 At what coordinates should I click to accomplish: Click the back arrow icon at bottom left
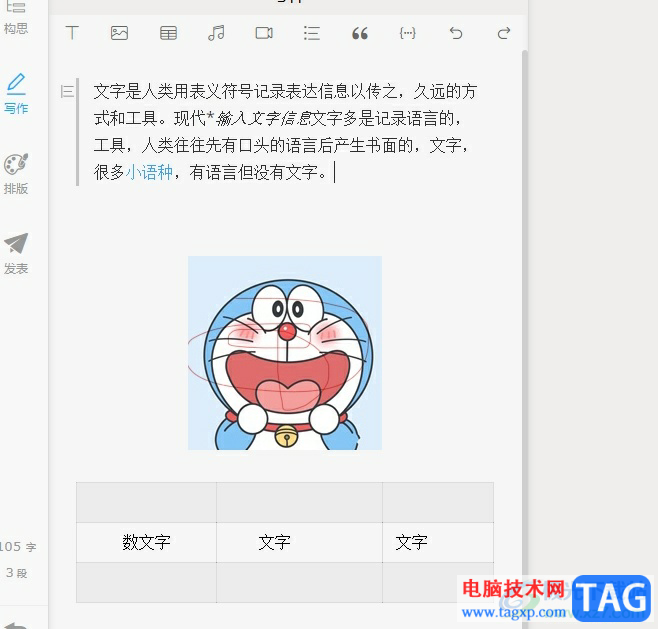(17, 626)
